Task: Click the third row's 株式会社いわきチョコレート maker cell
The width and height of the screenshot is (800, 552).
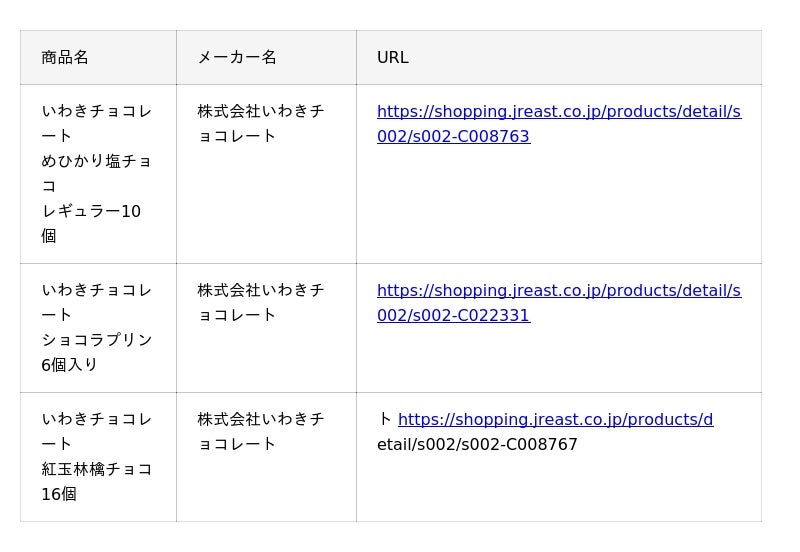Action: (260, 420)
